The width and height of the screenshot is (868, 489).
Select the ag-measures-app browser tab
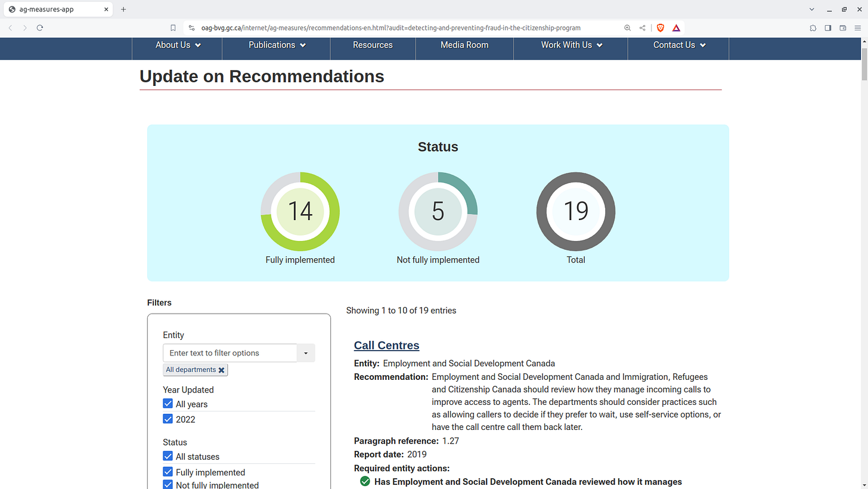[57, 10]
